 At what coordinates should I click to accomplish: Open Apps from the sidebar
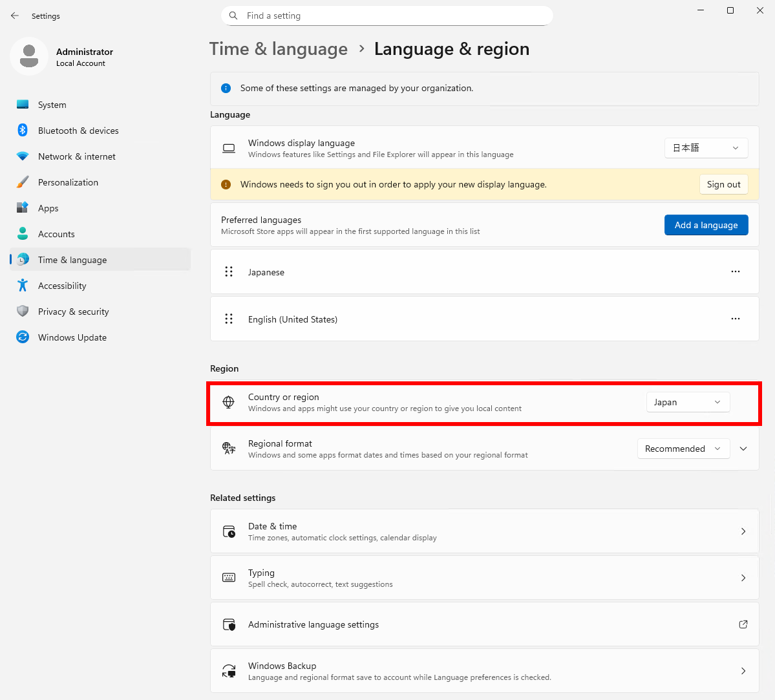[x=100, y=208]
